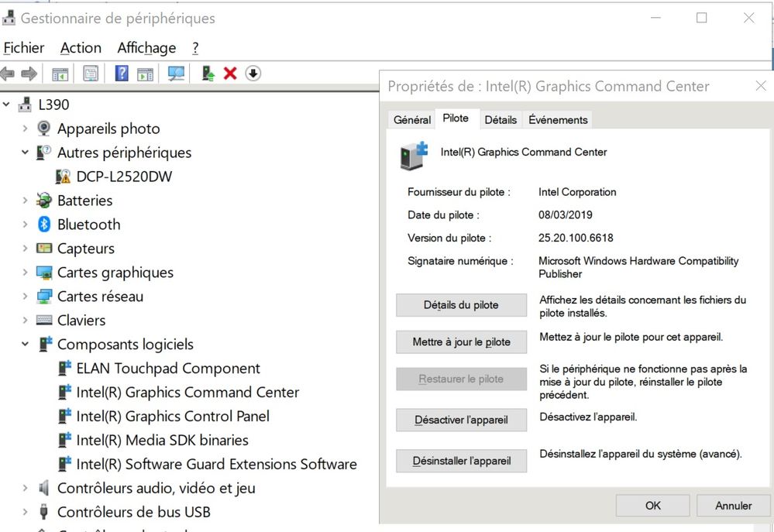Click the disable device down-arrow icon
This screenshot has width=774, height=532.
coord(253,74)
